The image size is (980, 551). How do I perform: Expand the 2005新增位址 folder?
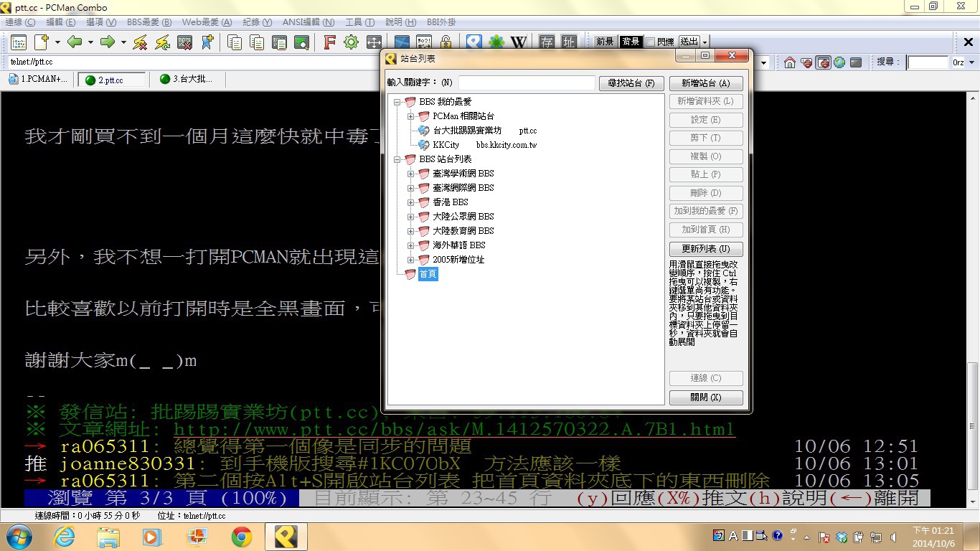point(411,260)
